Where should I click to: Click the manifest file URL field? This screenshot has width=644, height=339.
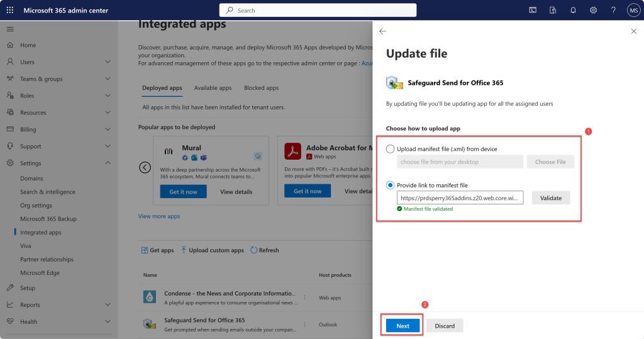(x=460, y=197)
